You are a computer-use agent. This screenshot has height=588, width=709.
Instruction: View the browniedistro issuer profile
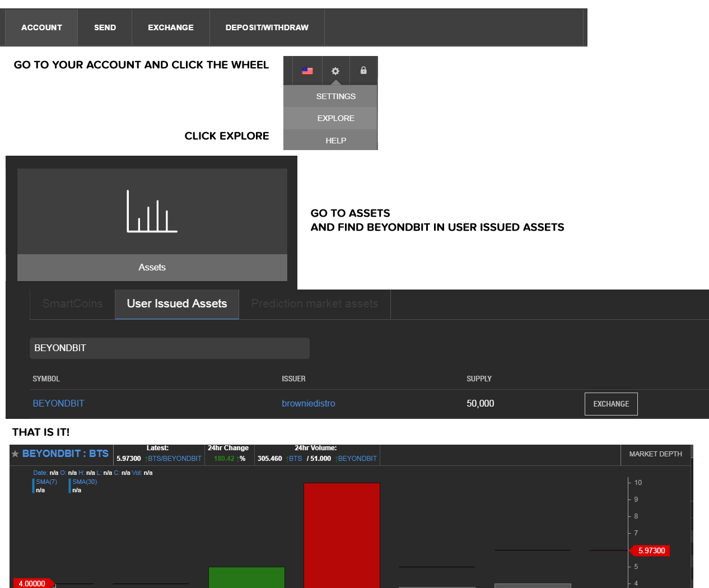[308, 403]
